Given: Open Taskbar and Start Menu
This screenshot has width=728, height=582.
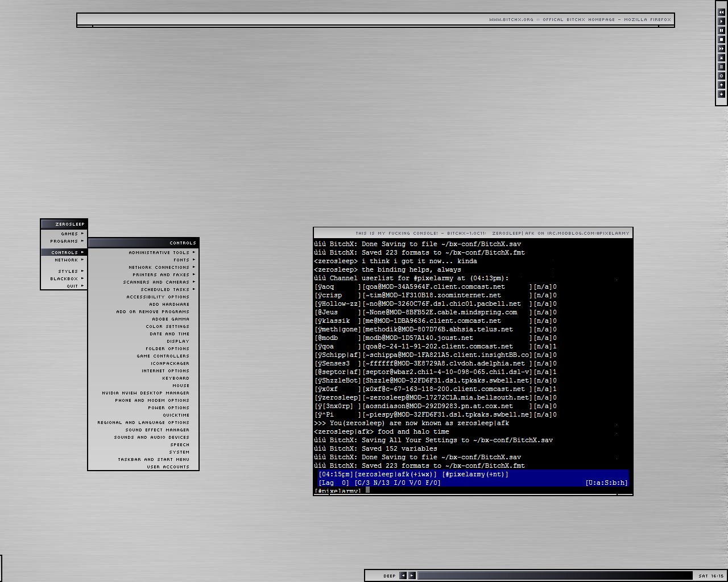Looking at the screenshot, I should (143, 459).
